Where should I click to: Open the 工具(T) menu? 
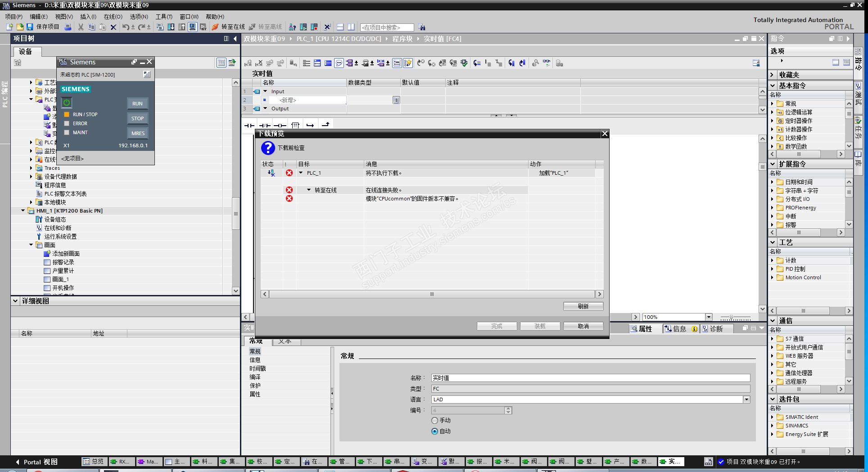(164, 17)
